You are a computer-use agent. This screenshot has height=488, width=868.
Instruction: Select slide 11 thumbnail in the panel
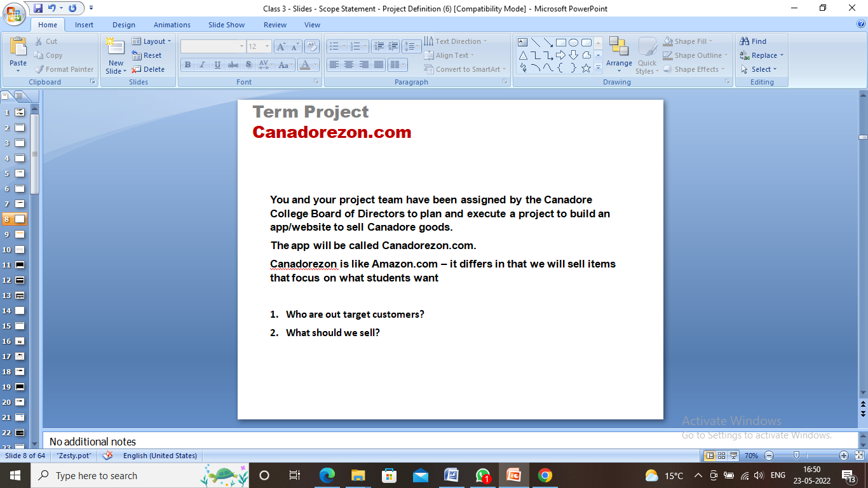coord(18,264)
